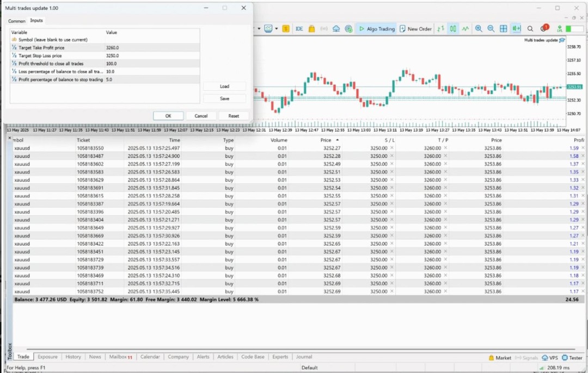Edit the Target Take Profit price value
Image resolution: width=588 pixels, height=373 pixels.
[x=152, y=48]
